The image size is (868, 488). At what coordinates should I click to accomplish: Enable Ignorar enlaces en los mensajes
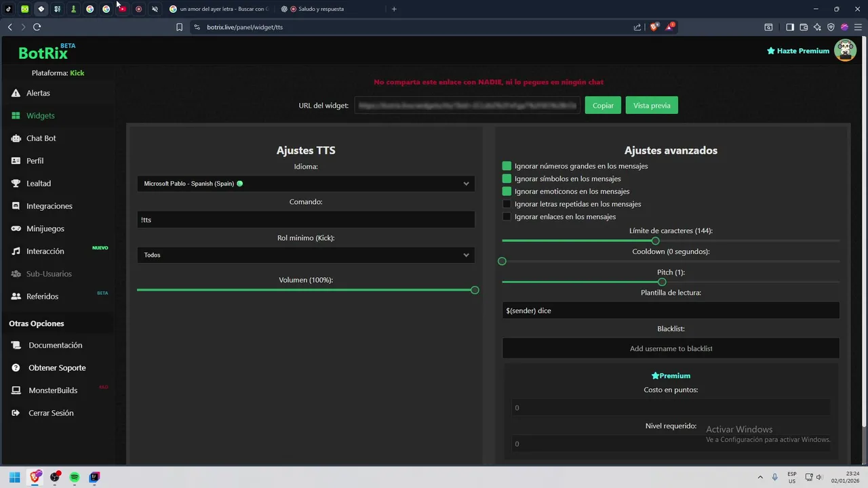(507, 217)
